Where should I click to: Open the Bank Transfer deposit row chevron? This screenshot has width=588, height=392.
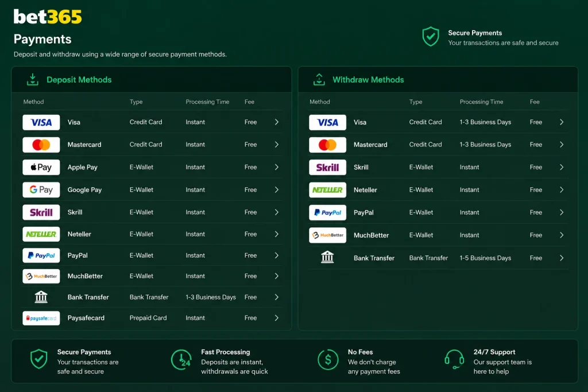(277, 297)
